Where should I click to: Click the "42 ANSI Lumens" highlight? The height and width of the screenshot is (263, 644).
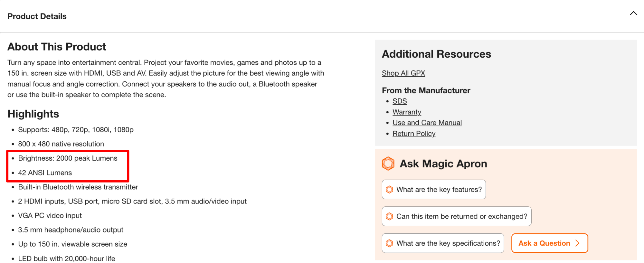pyautogui.click(x=45, y=173)
